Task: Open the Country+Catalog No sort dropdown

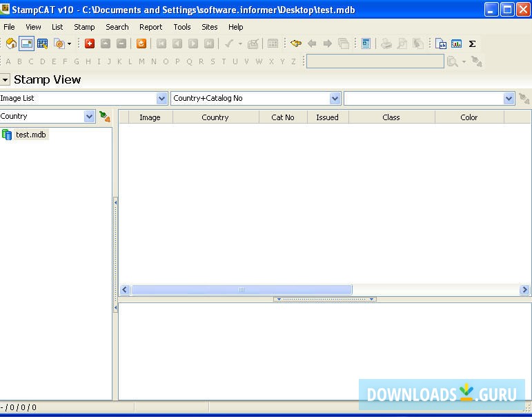Action: (x=335, y=99)
